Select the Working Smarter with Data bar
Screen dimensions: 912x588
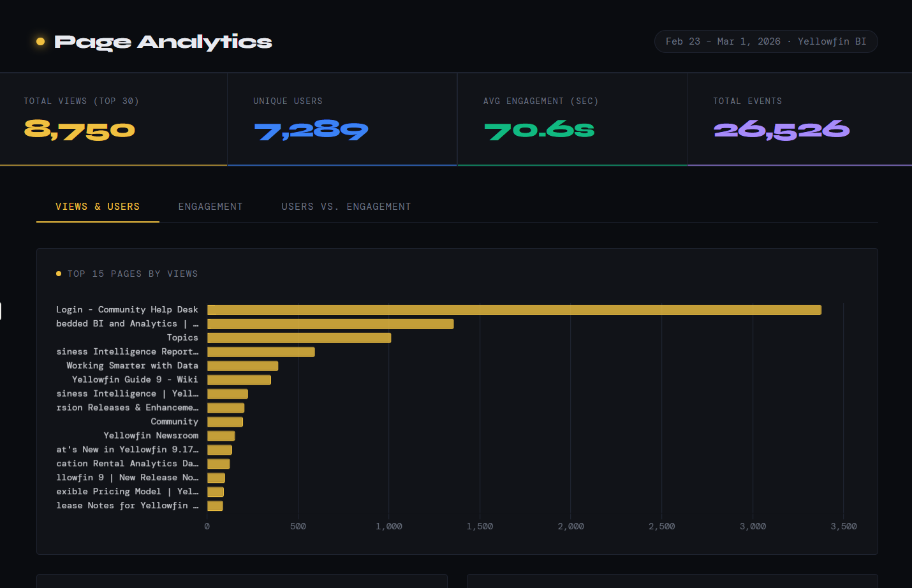pos(242,366)
